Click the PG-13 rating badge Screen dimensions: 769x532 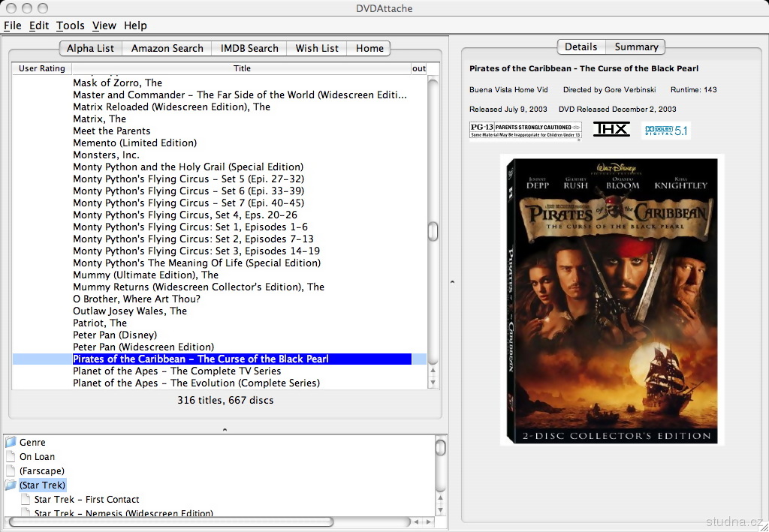(x=525, y=131)
